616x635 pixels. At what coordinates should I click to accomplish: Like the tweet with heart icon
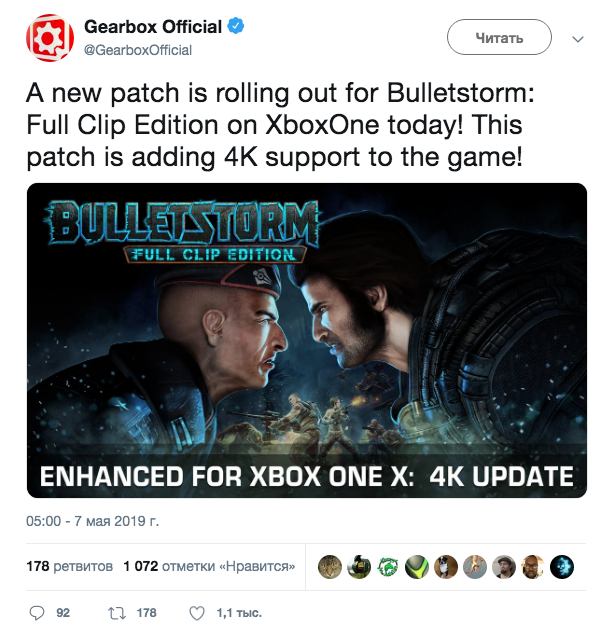197,613
